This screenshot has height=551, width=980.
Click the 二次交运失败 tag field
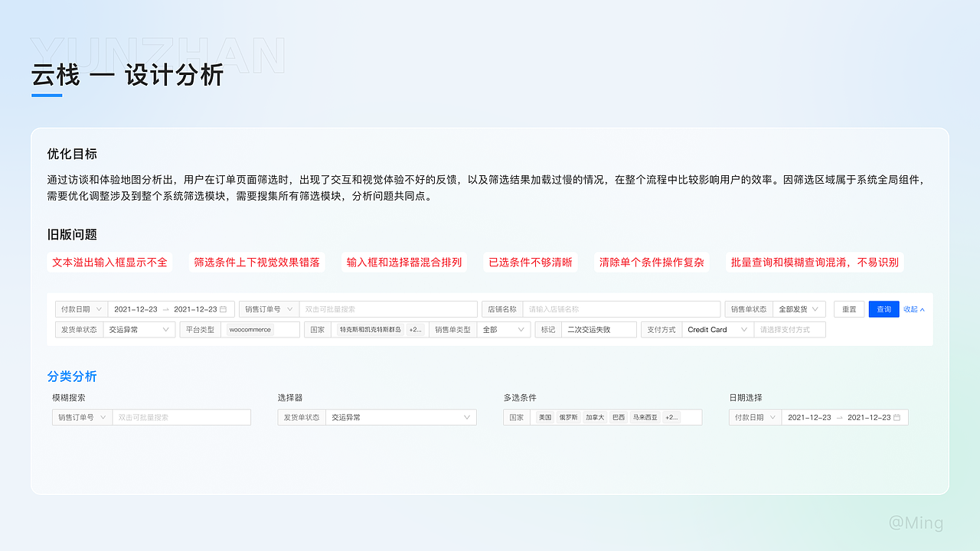click(x=599, y=330)
